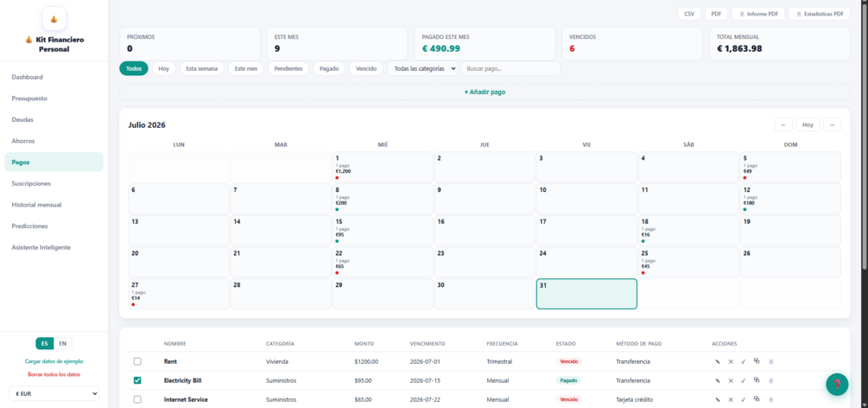Focus the Buscar pago search field
The width and height of the screenshot is (868, 408).
[x=510, y=69]
